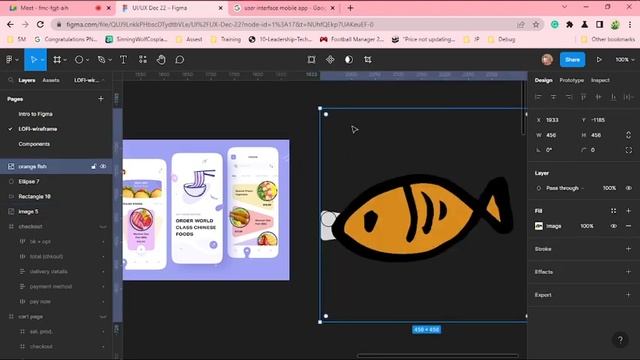Open the Move tool dropdown arrow
Screen dimensions: 640x360
tap(42, 60)
